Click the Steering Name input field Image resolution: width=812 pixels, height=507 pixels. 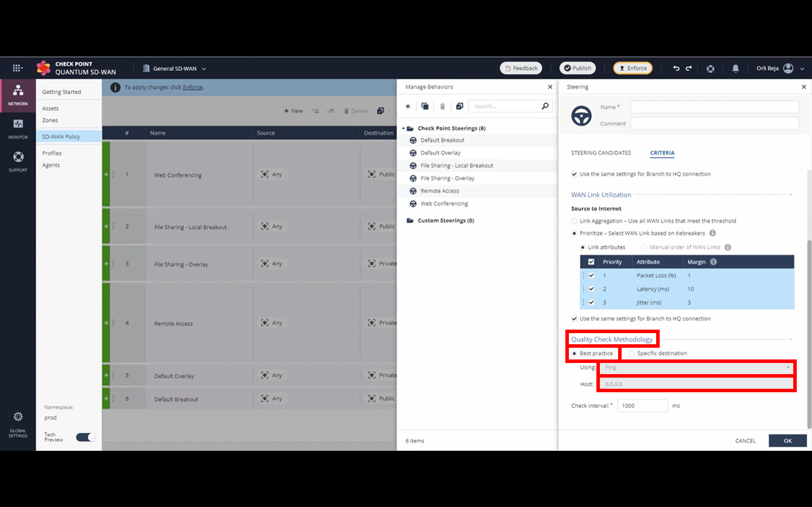714,107
